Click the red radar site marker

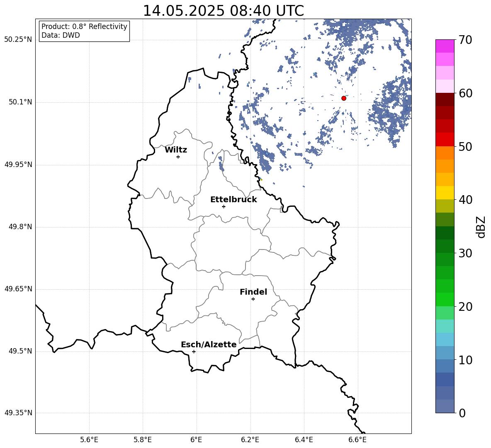tap(344, 98)
